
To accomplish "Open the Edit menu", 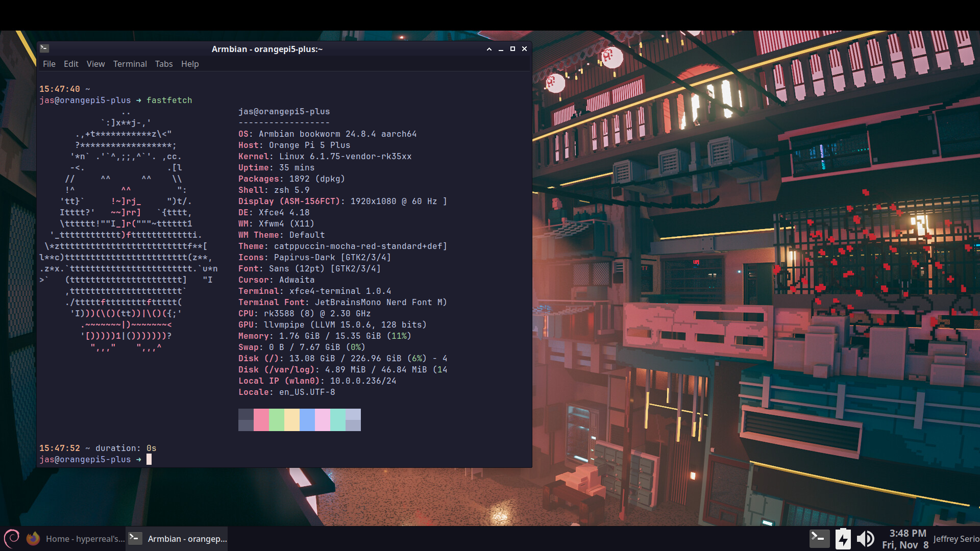I will [x=71, y=64].
